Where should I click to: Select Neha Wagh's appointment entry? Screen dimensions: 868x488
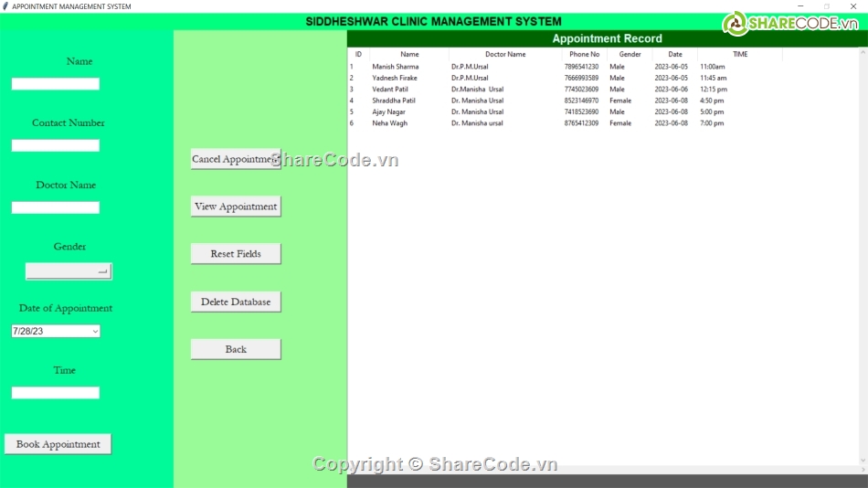389,123
